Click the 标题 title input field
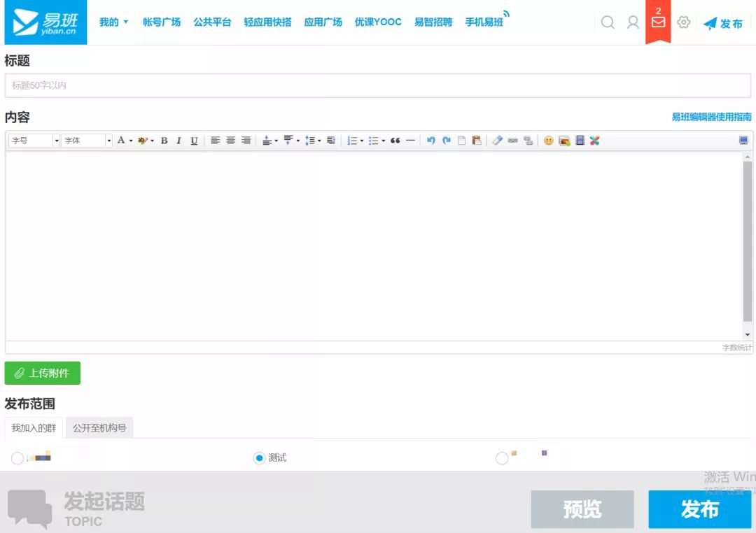Image resolution: width=756 pixels, height=533 pixels. [378, 85]
